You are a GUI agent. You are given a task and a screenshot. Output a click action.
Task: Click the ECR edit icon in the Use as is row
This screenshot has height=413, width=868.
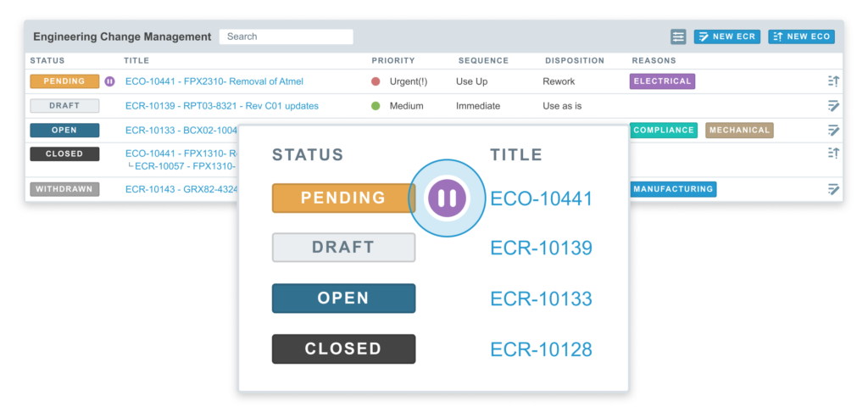tap(833, 106)
